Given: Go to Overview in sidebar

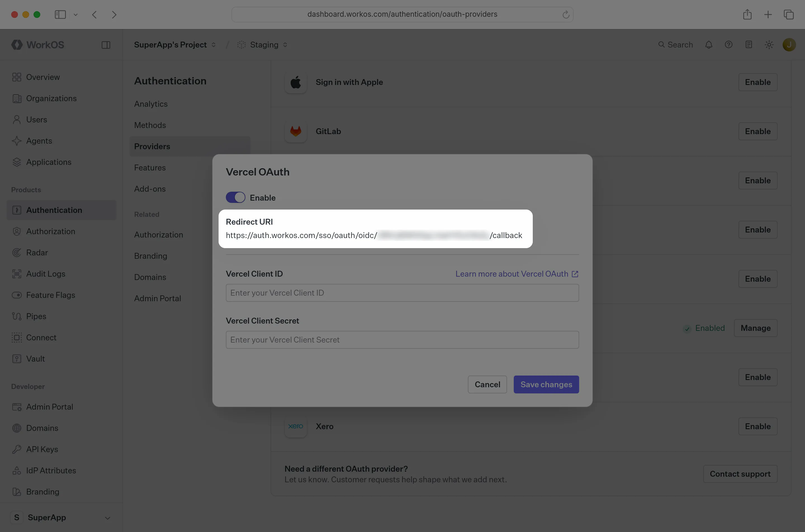Looking at the screenshot, I should pyautogui.click(x=61, y=77).
